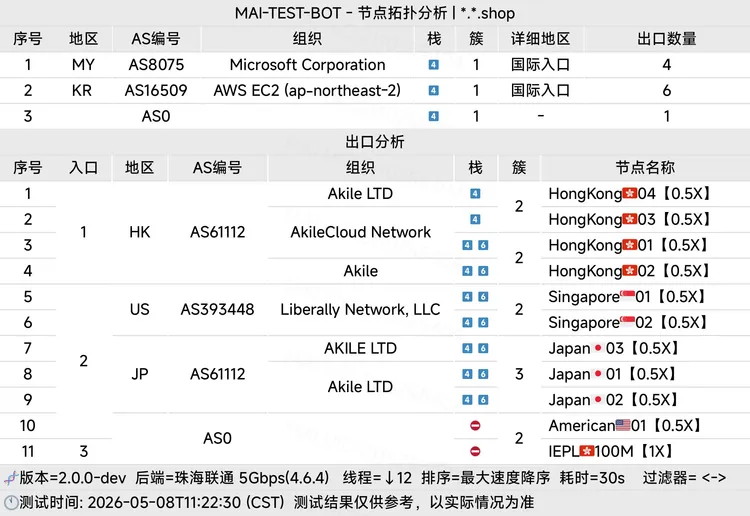Click the disclaimer 测试结果仅供参考
Viewport: 750px width, 516px height.
353,503
